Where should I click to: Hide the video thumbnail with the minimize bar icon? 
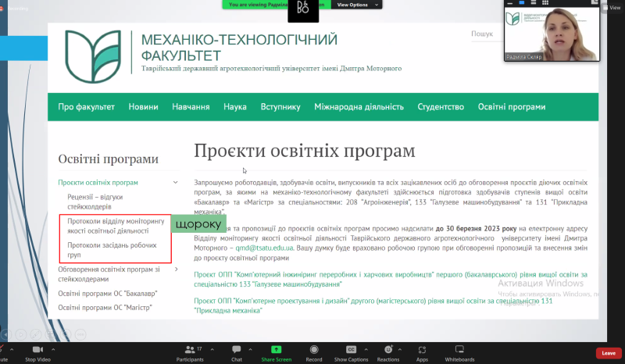[510, 3]
